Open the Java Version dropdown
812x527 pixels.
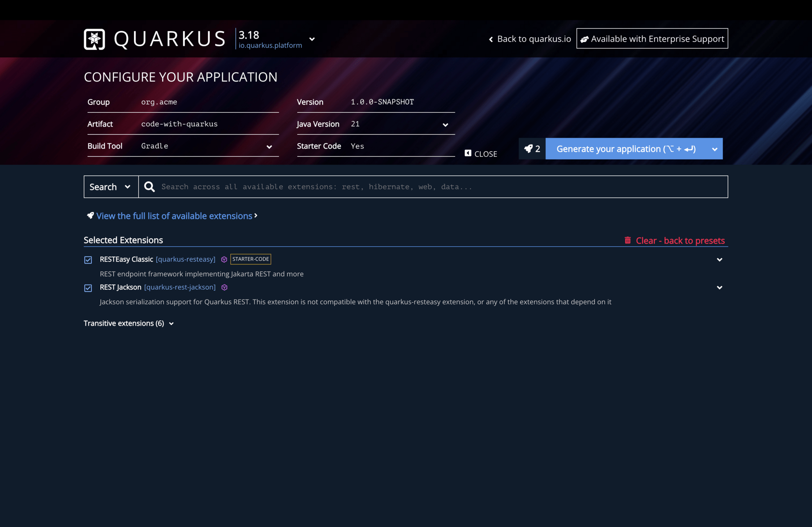pyautogui.click(x=445, y=125)
